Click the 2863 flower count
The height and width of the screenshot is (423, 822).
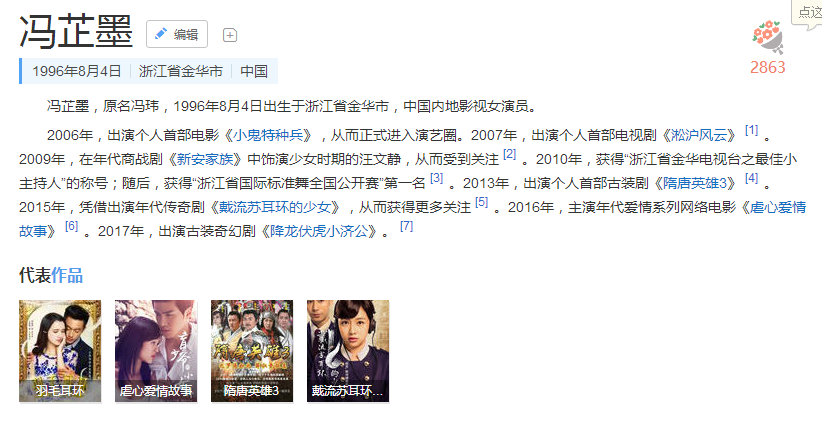[x=767, y=67]
